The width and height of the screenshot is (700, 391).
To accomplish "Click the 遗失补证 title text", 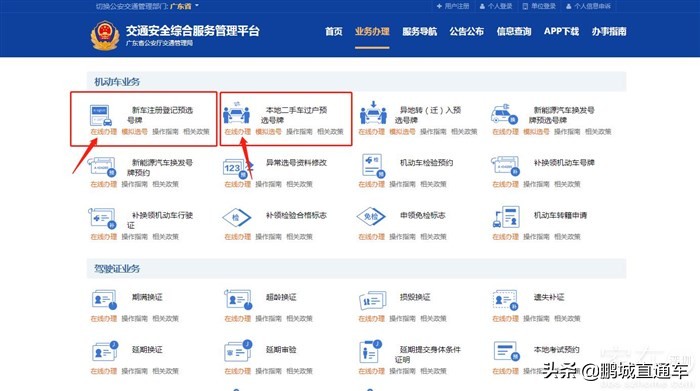I will pos(549,297).
